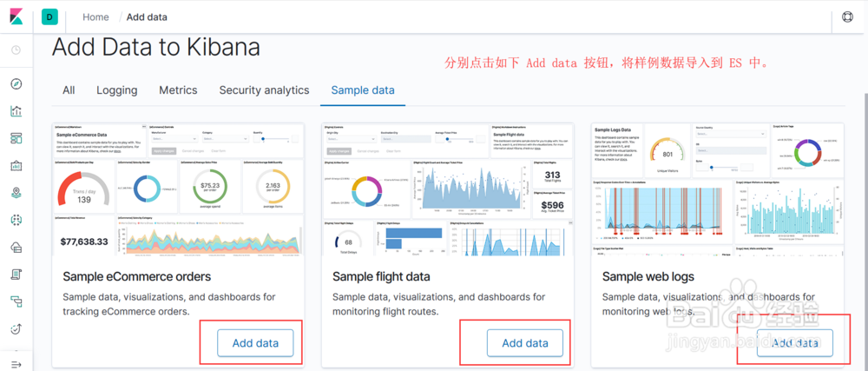Launch Maps from the sidebar
The width and height of the screenshot is (868, 371).
point(16,192)
